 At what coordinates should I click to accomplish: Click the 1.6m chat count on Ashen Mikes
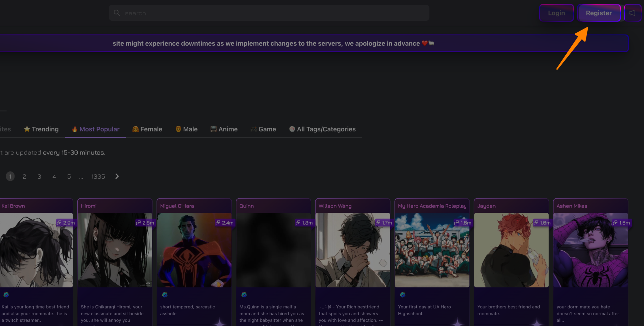tap(621, 223)
